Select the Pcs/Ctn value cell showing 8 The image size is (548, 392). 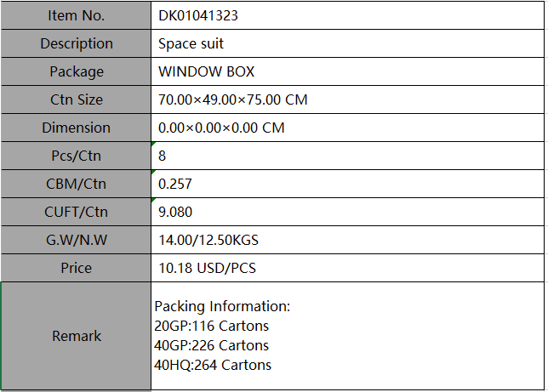347,156
